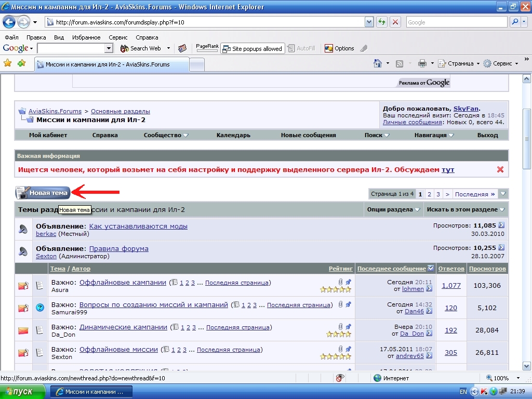
Task: Click the attachment paperclip in Оффлайновые кампании row
Action: 340,282
